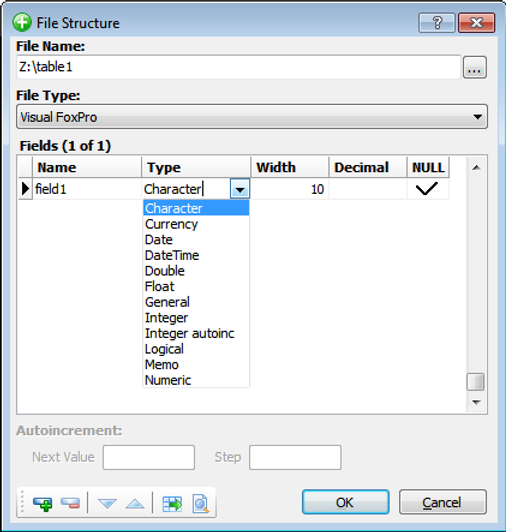
Task: Click the empty Decimal cell for field1
Action: (x=368, y=189)
